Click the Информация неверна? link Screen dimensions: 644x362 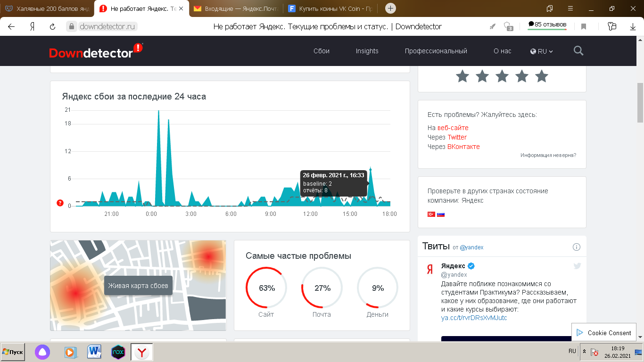point(548,155)
